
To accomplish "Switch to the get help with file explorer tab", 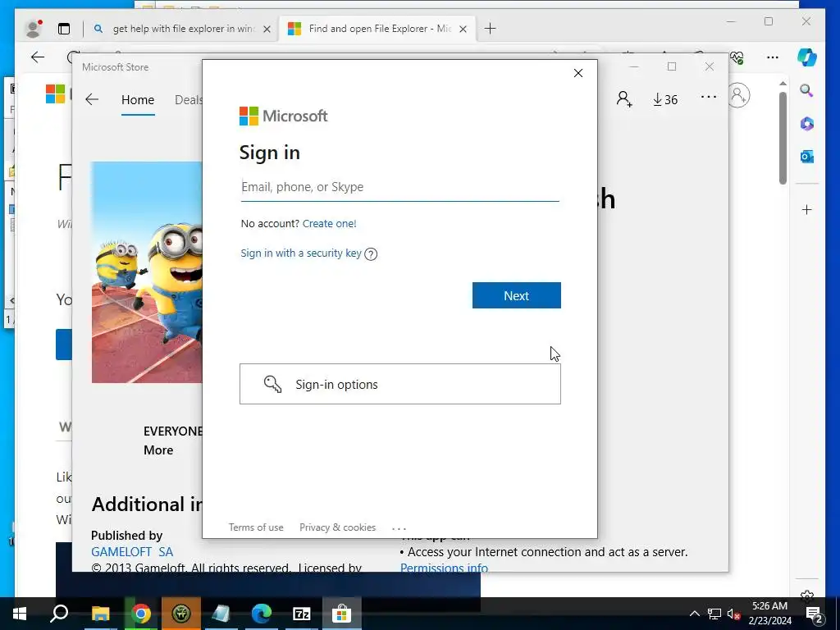I will tap(184, 29).
